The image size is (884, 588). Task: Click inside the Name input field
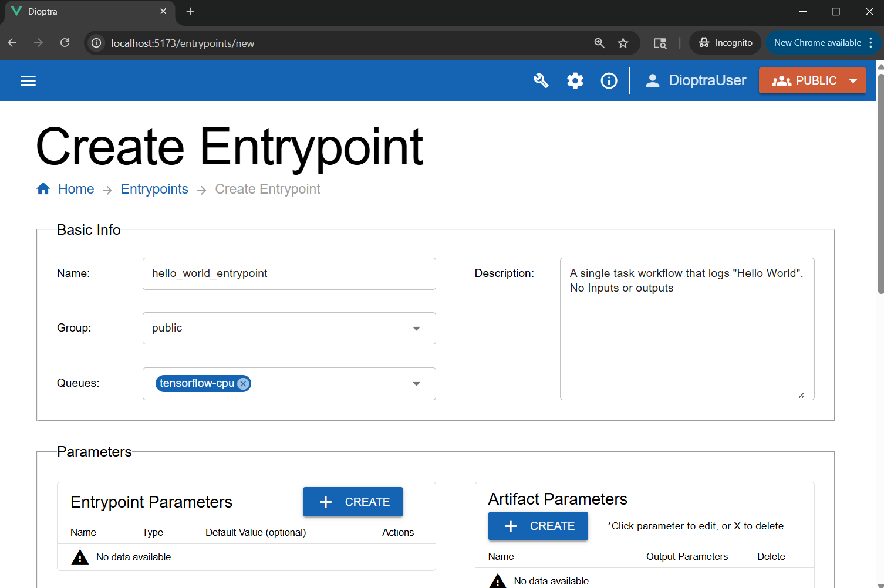pos(289,273)
